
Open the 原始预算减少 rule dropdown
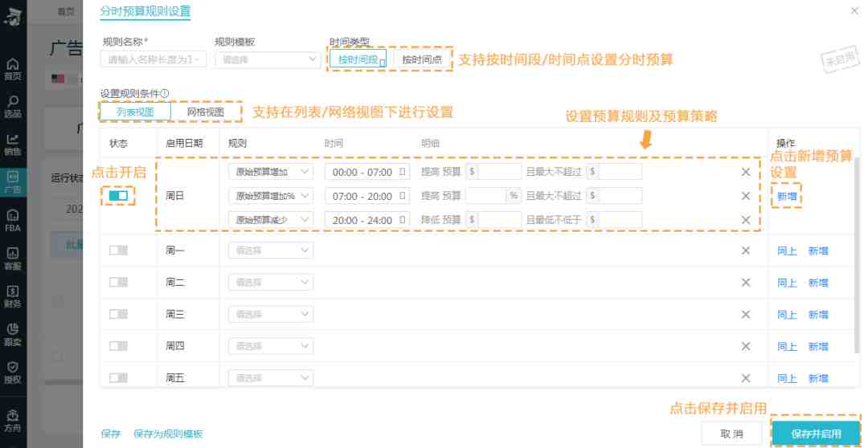[271, 220]
